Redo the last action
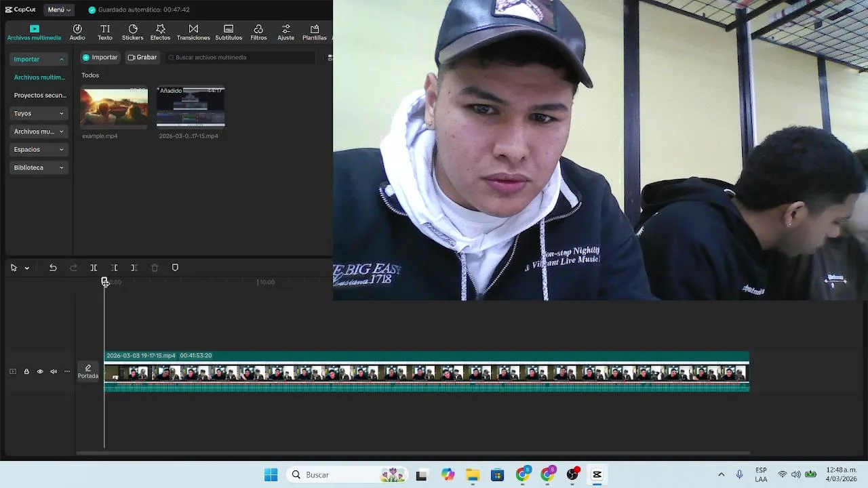Screen dimensions: 868x488 (73, 268)
